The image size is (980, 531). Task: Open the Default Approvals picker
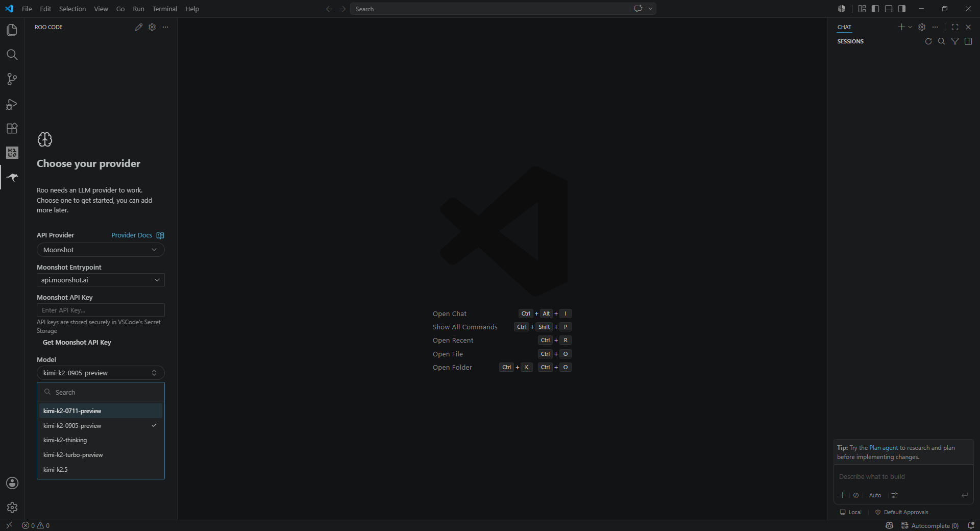click(901, 512)
